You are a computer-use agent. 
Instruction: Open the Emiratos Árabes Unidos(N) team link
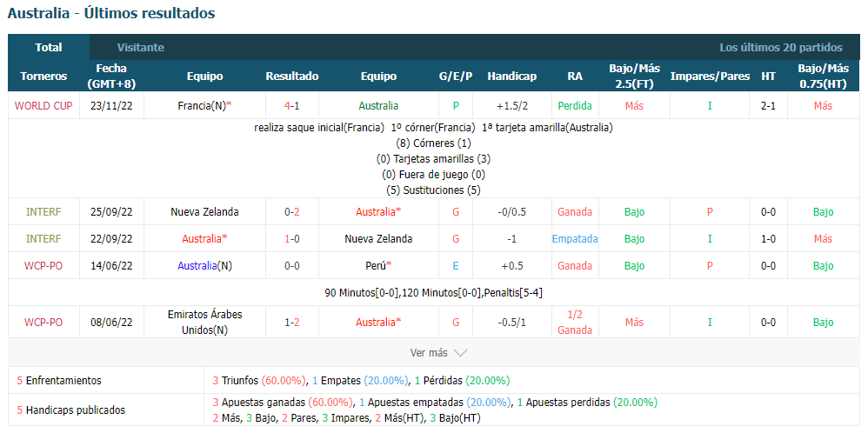point(204,323)
